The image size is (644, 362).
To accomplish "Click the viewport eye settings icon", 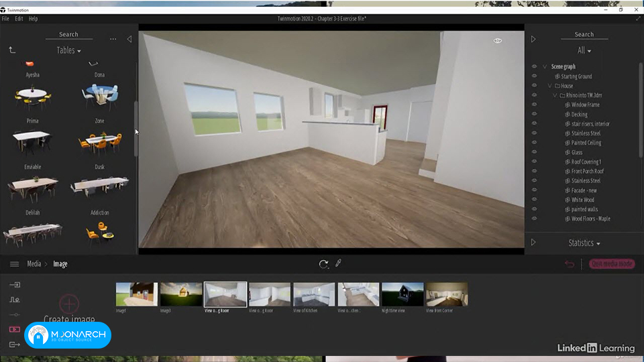I will coord(497,41).
